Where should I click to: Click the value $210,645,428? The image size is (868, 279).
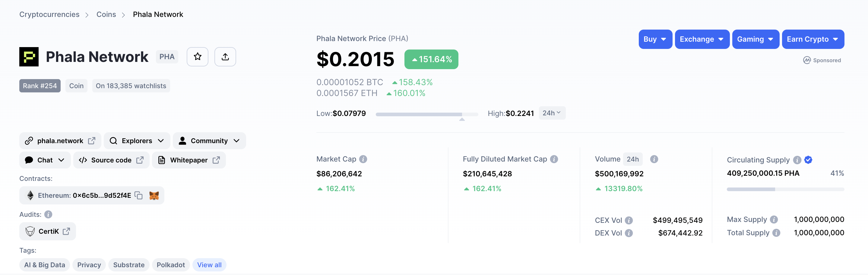(x=487, y=174)
